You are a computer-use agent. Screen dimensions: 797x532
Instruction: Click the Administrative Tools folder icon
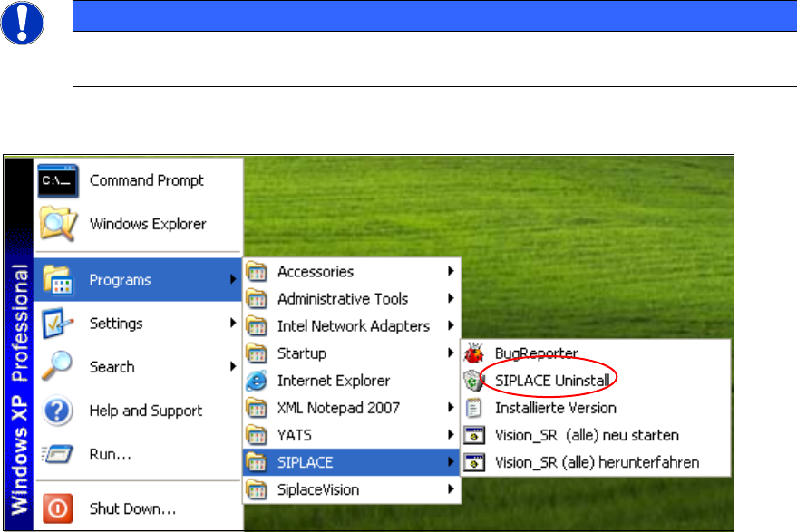click(x=257, y=299)
